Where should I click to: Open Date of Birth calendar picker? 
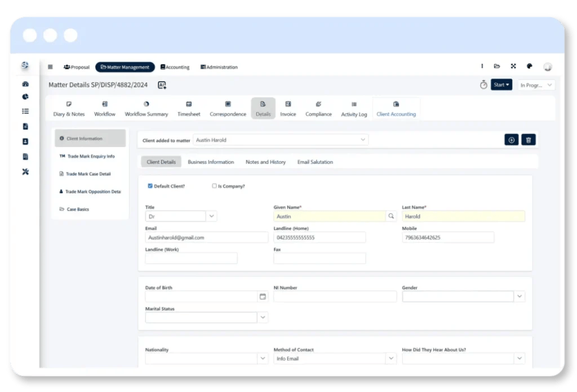click(x=262, y=296)
